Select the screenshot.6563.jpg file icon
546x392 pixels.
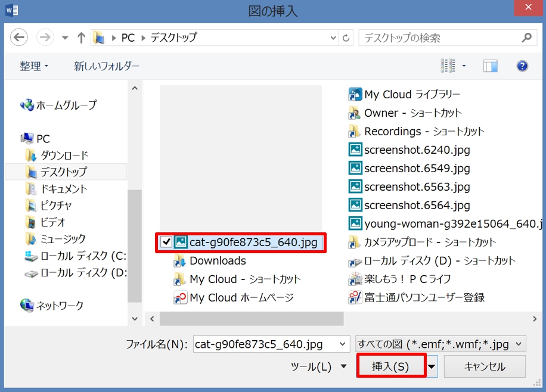coord(355,186)
